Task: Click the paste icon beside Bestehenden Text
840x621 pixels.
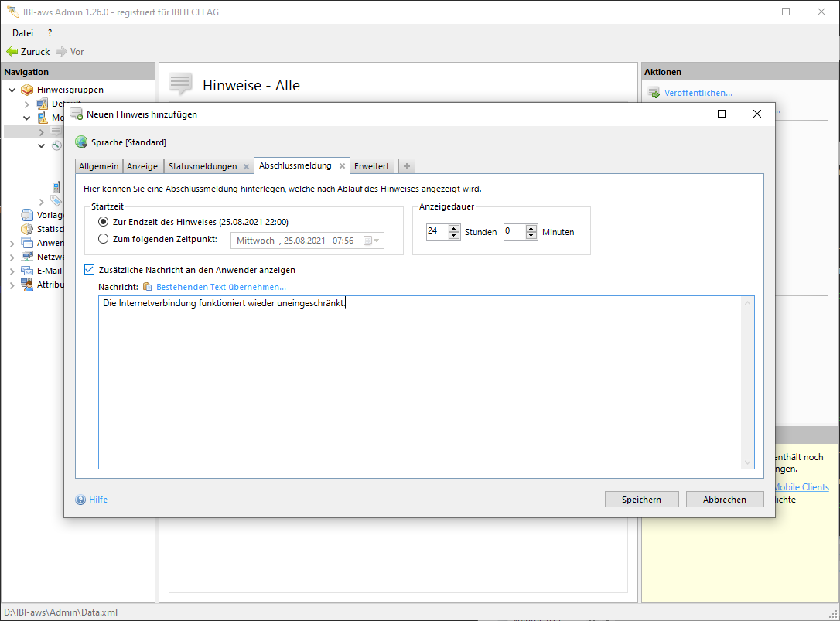Action: 148,287
